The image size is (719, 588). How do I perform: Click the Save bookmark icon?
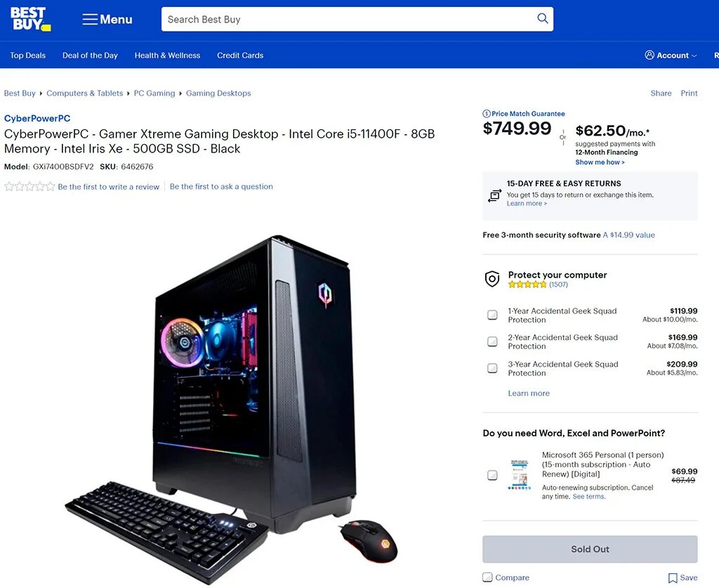(x=673, y=578)
